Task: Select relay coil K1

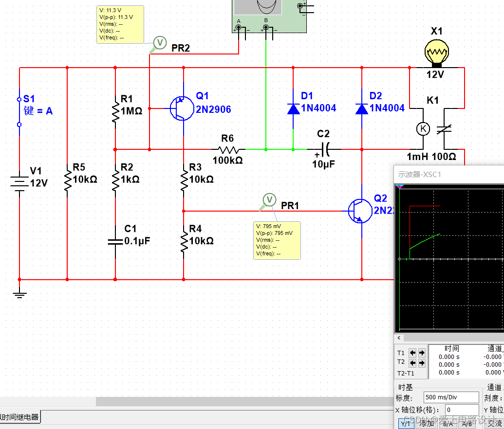Action: click(423, 129)
